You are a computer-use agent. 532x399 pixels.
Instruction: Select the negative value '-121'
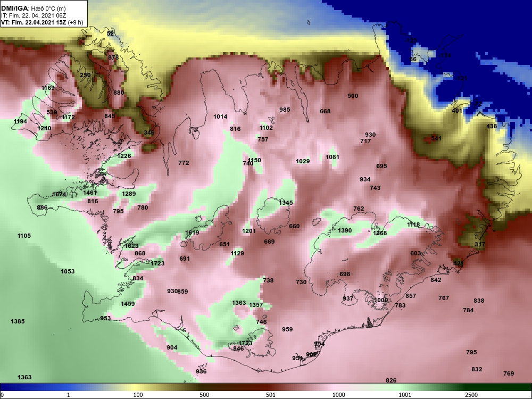pos(461,78)
